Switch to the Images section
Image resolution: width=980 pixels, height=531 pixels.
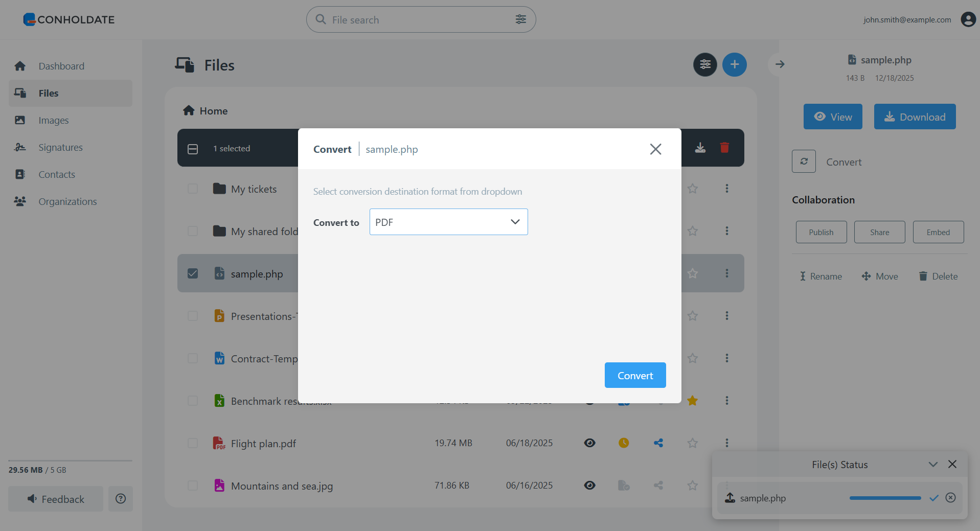[55, 120]
